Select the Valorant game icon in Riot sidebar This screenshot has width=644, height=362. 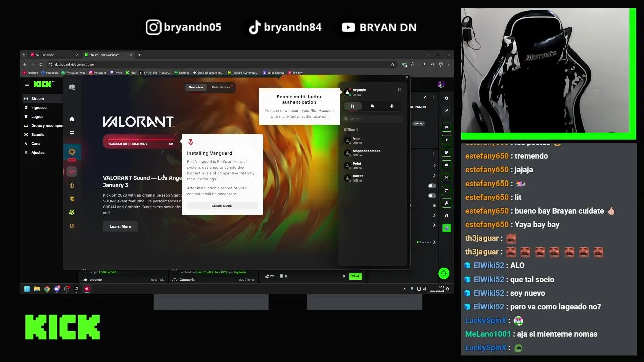click(72, 171)
